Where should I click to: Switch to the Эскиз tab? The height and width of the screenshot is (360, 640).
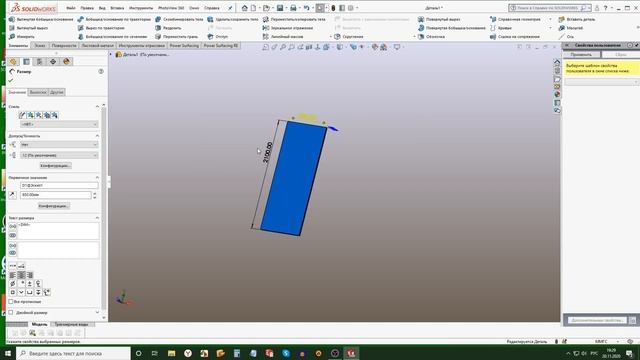pos(40,46)
